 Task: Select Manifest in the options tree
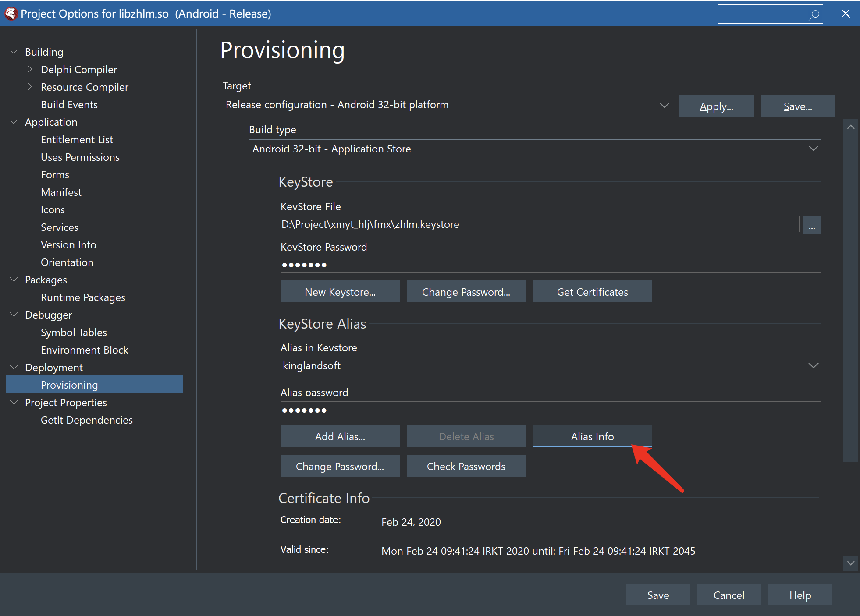61,192
